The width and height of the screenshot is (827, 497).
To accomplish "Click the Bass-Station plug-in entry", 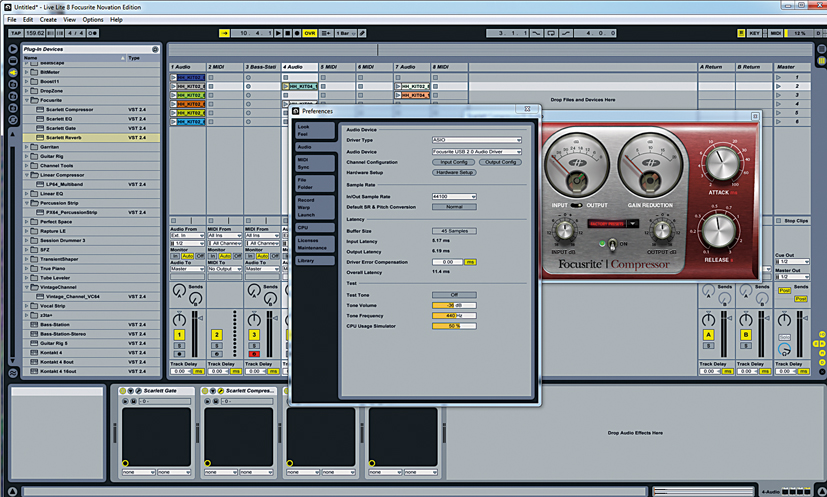I will coord(55,324).
